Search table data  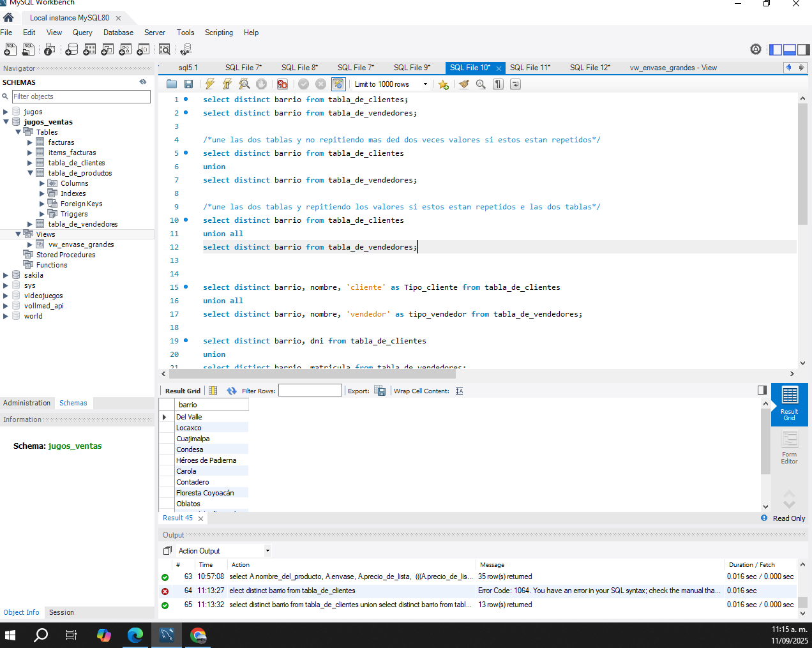[x=165, y=49]
